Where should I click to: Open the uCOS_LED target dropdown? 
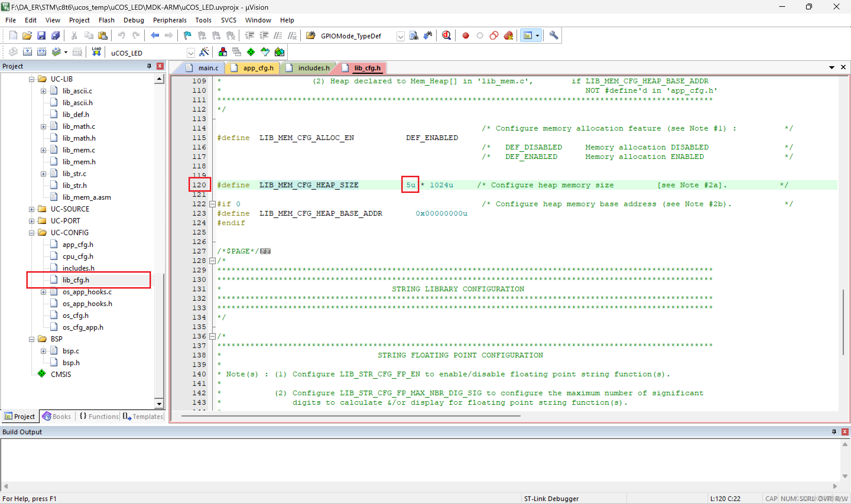191,53
